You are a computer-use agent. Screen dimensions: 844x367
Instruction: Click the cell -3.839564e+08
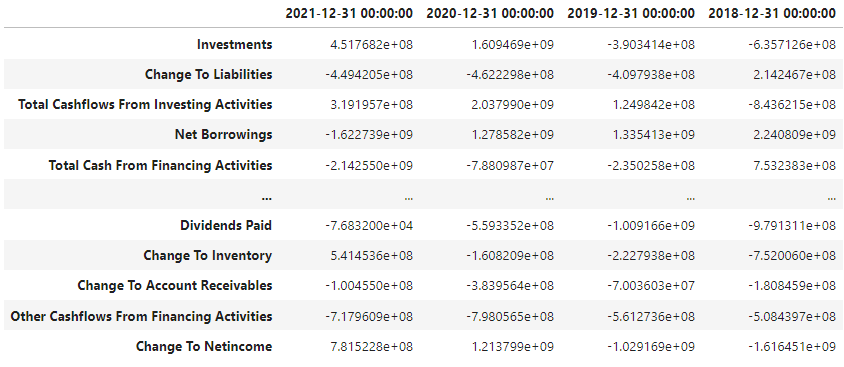[510, 285]
